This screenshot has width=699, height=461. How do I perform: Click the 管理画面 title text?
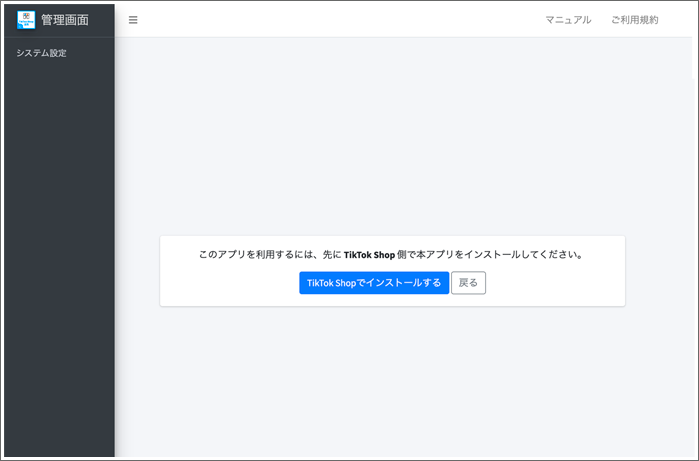click(x=65, y=20)
